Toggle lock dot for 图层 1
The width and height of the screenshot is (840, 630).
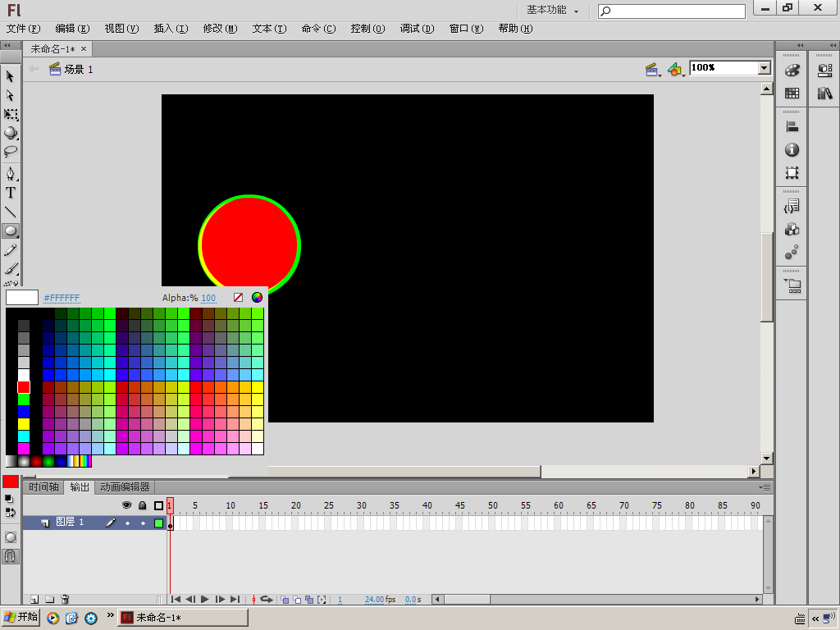coord(143,523)
